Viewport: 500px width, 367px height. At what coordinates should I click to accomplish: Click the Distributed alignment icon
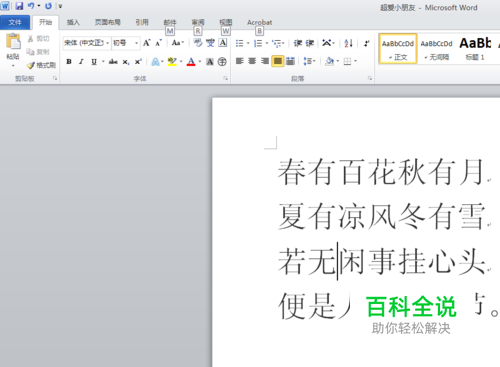290,61
